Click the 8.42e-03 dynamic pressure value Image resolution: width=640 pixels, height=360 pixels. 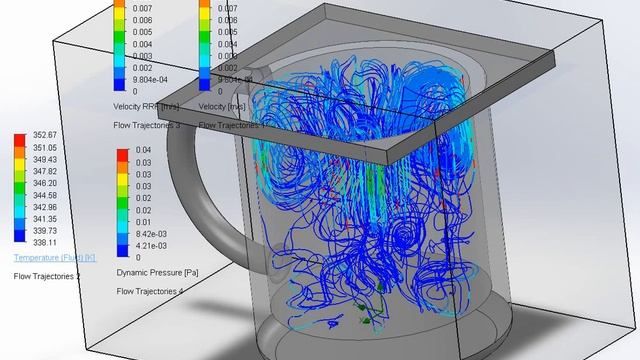point(151,234)
